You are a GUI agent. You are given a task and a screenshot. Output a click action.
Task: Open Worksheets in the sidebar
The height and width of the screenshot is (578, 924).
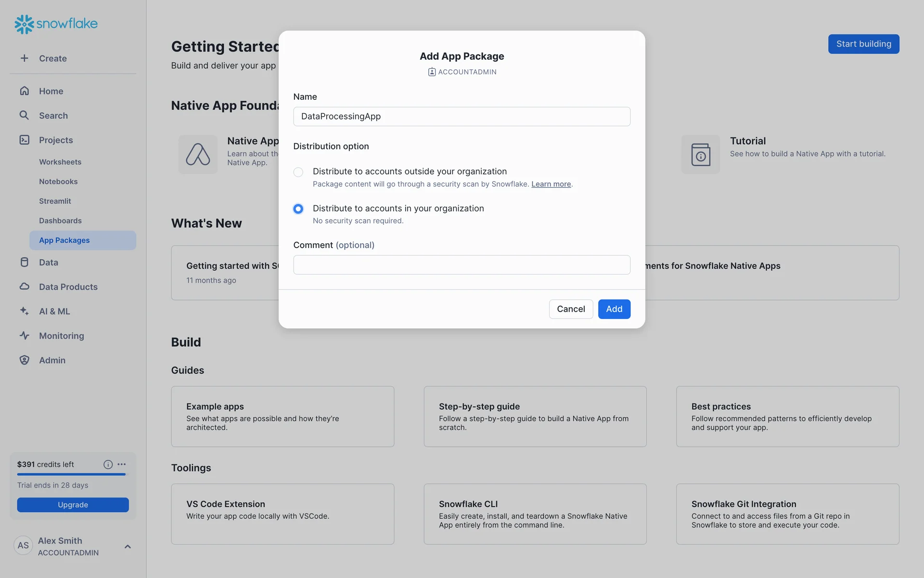coord(60,162)
